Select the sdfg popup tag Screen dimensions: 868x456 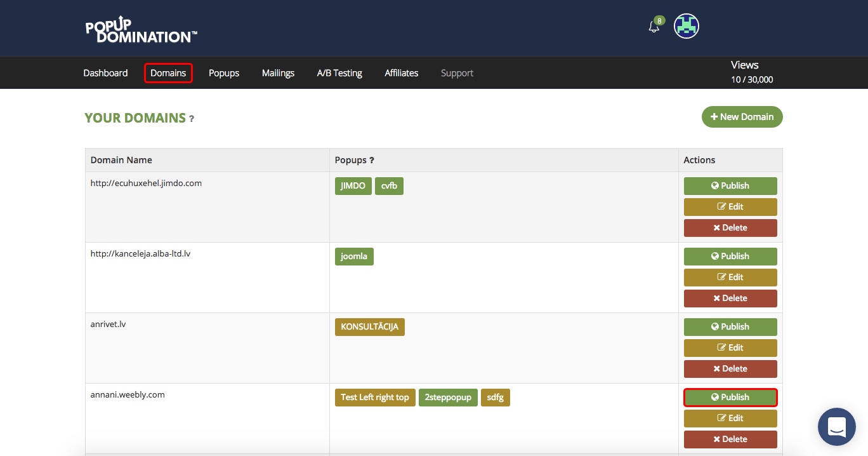496,398
